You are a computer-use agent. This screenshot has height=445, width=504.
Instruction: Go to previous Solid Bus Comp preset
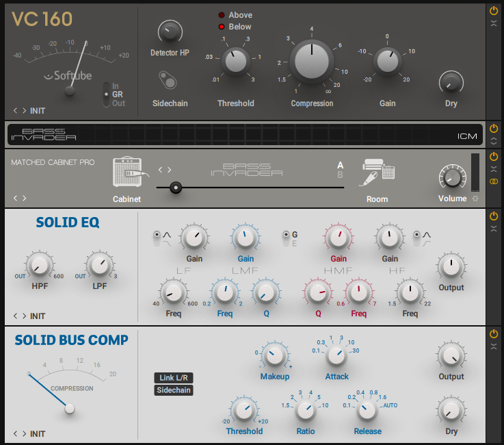[x=15, y=433]
